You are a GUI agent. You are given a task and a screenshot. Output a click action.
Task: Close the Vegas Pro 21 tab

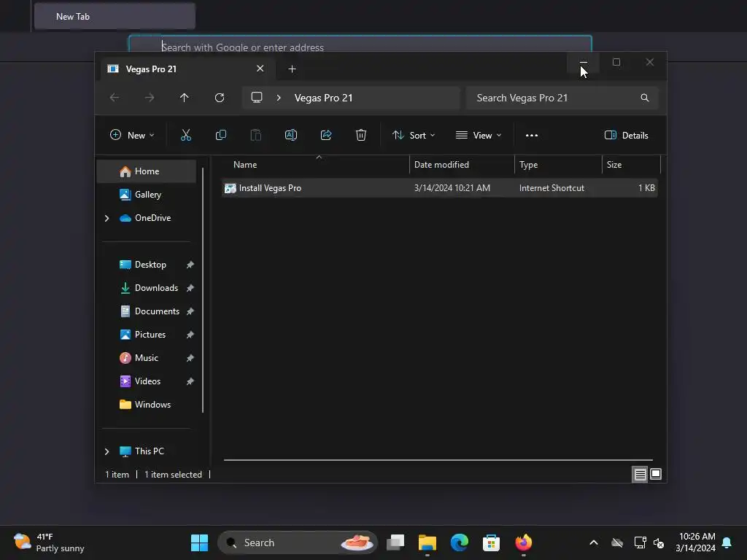click(260, 69)
